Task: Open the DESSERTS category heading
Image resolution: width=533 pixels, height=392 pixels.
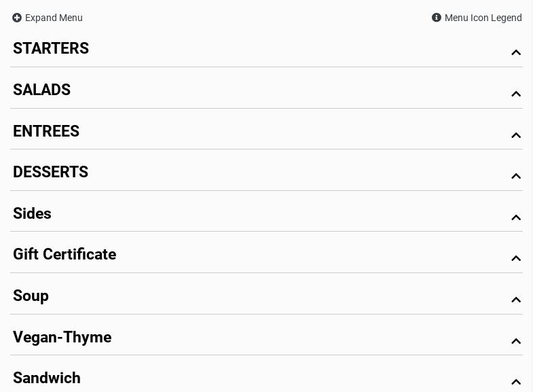Action: (50, 172)
